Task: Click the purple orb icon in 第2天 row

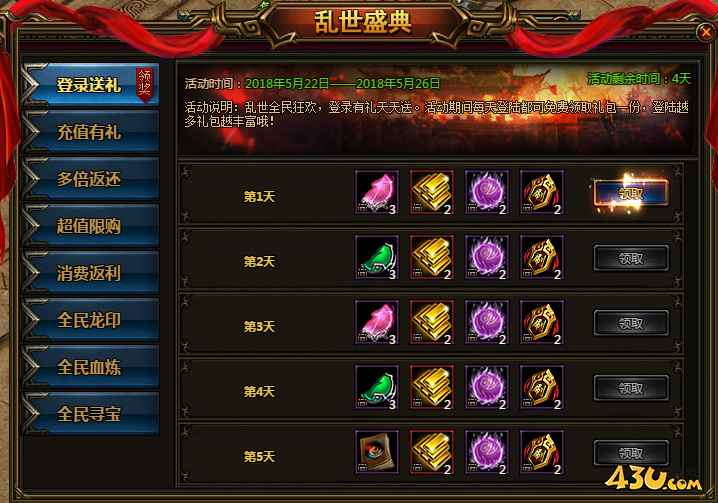Action: (x=487, y=257)
